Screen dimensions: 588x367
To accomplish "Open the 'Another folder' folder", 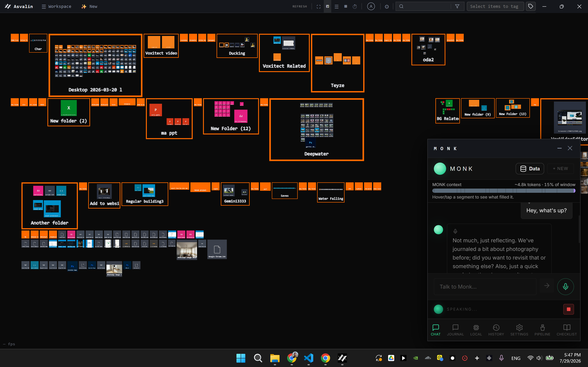I will [x=50, y=206].
